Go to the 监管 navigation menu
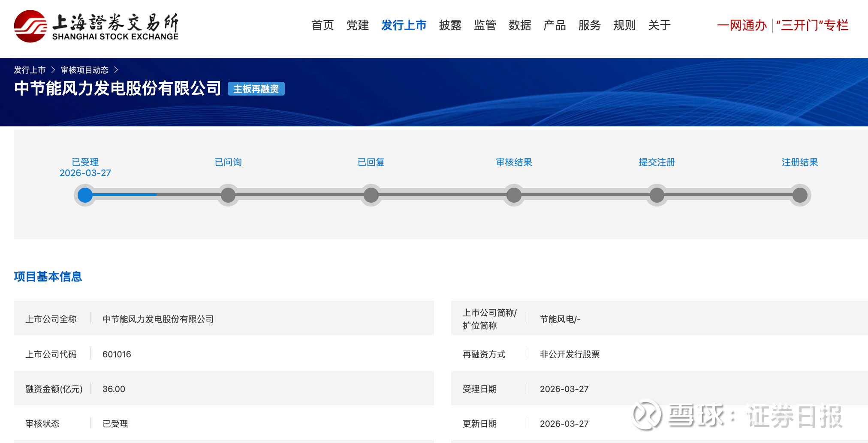This screenshot has height=443, width=868. (x=485, y=25)
